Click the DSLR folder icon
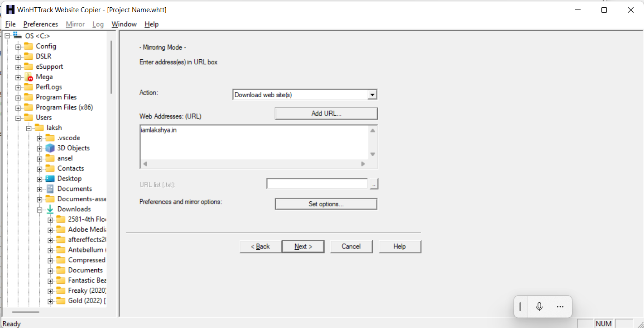Viewport: 644px width, 328px height. click(29, 56)
